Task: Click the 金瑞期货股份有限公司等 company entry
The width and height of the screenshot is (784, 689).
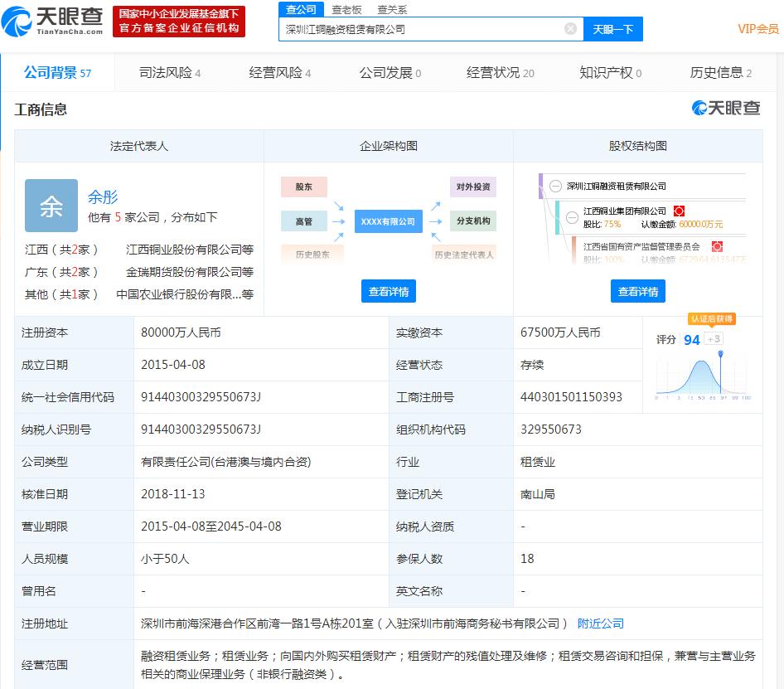Action: (x=190, y=272)
